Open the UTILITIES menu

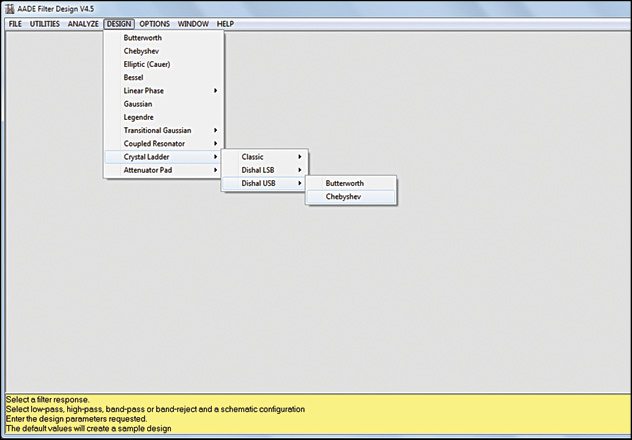tap(45, 23)
